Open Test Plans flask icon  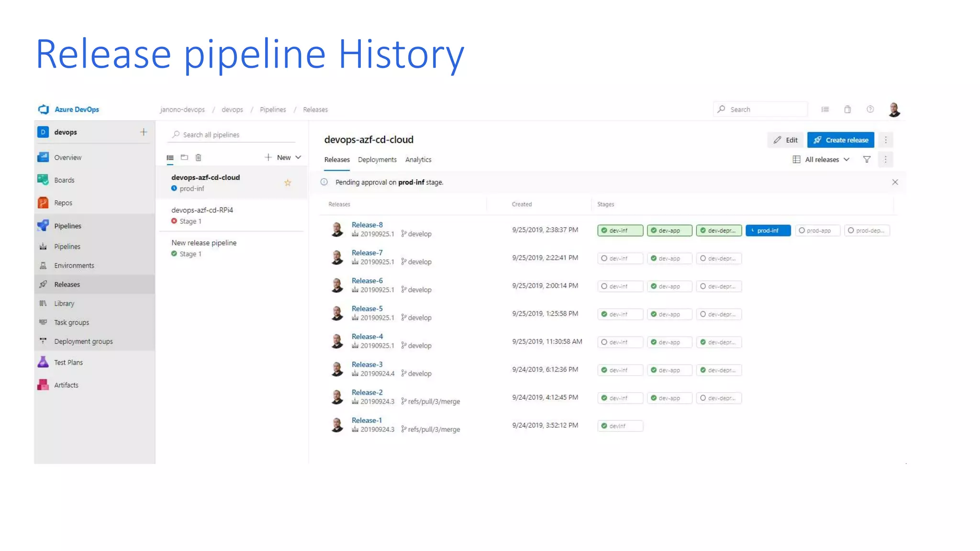(43, 362)
